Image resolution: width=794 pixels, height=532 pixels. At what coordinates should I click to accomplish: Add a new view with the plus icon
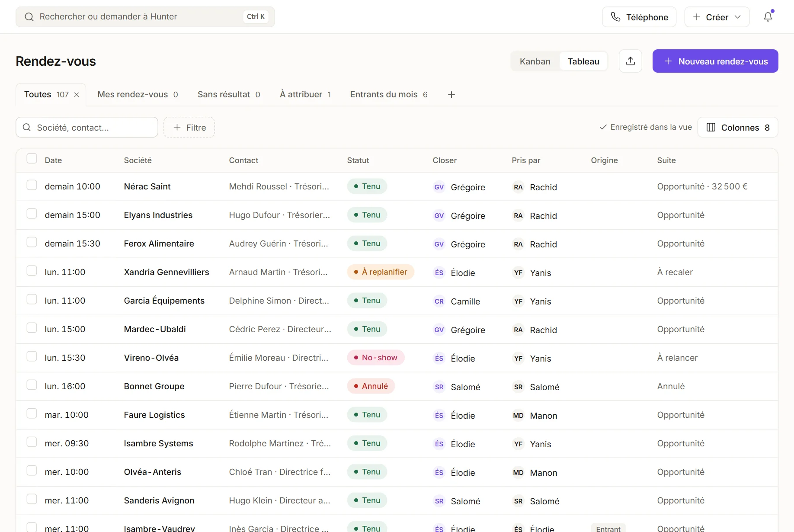[451, 95]
